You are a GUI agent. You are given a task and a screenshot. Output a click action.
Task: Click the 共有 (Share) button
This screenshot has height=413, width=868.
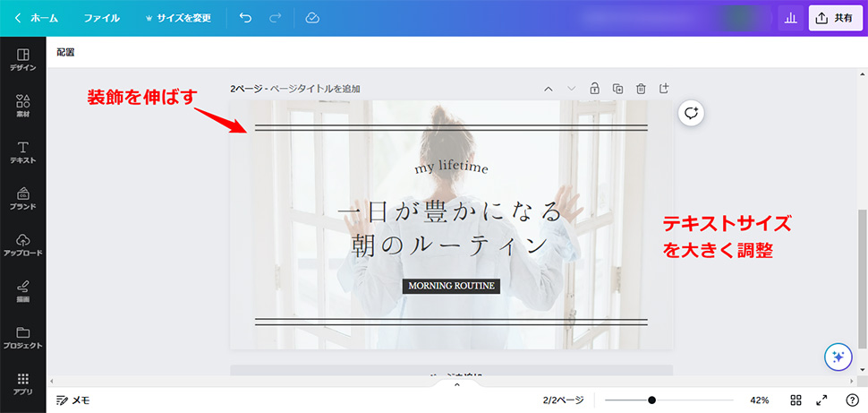click(x=837, y=18)
